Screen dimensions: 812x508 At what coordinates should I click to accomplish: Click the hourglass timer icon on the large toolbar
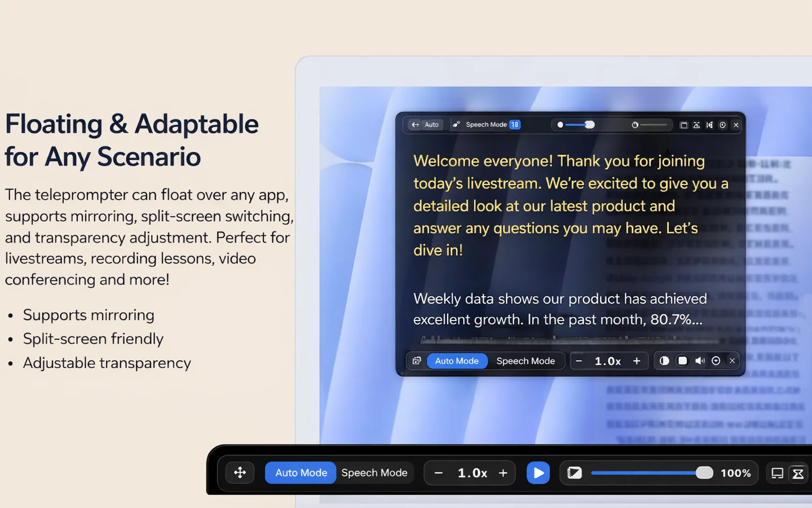[x=798, y=473]
